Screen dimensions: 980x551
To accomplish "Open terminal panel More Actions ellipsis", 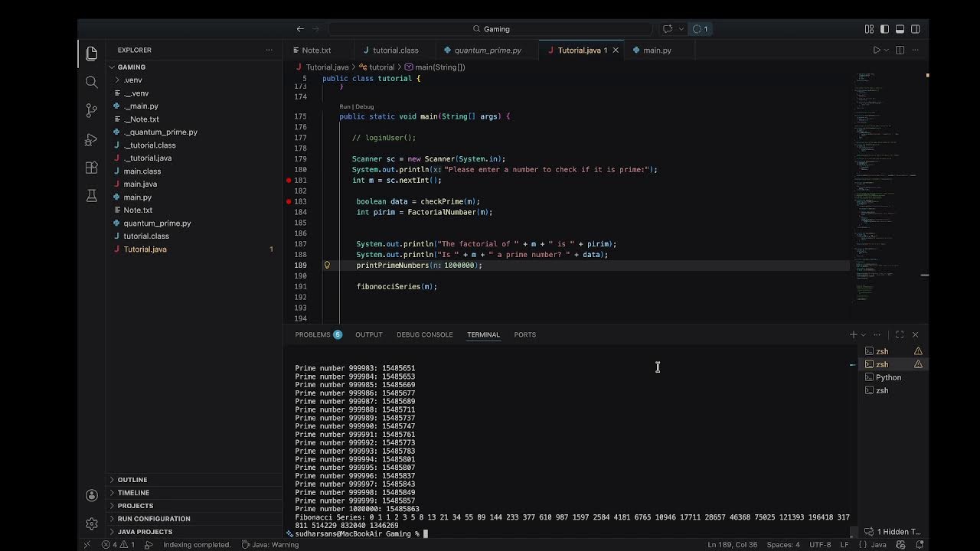I will coord(877,334).
